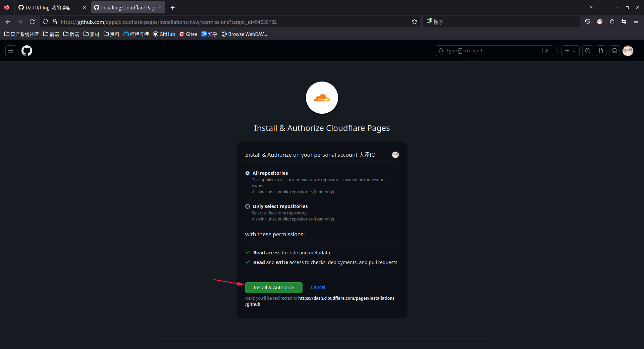Open a new browser tab

172,7
